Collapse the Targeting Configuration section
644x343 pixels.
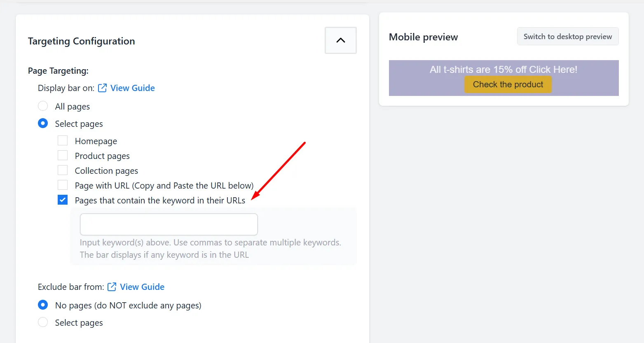340,40
